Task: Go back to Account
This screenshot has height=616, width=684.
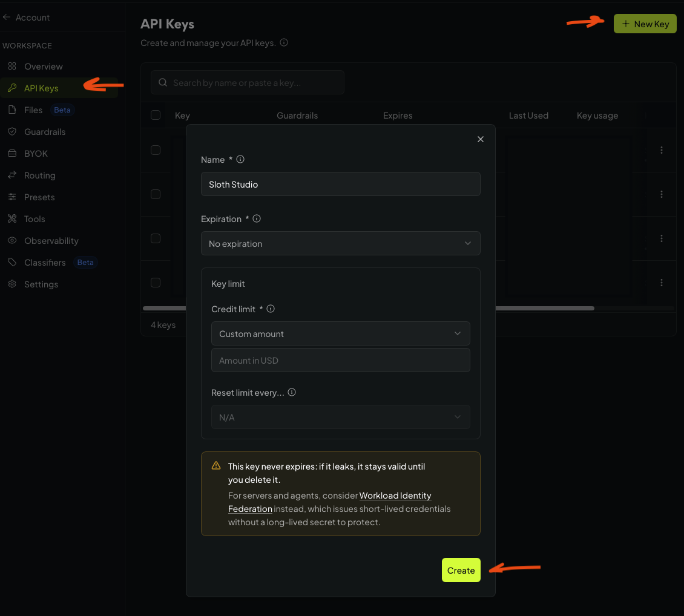Action: click(26, 18)
